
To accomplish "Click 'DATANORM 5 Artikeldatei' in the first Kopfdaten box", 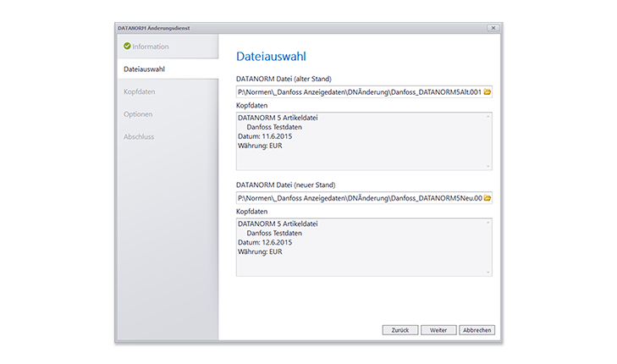I will (x=278, y=118).
